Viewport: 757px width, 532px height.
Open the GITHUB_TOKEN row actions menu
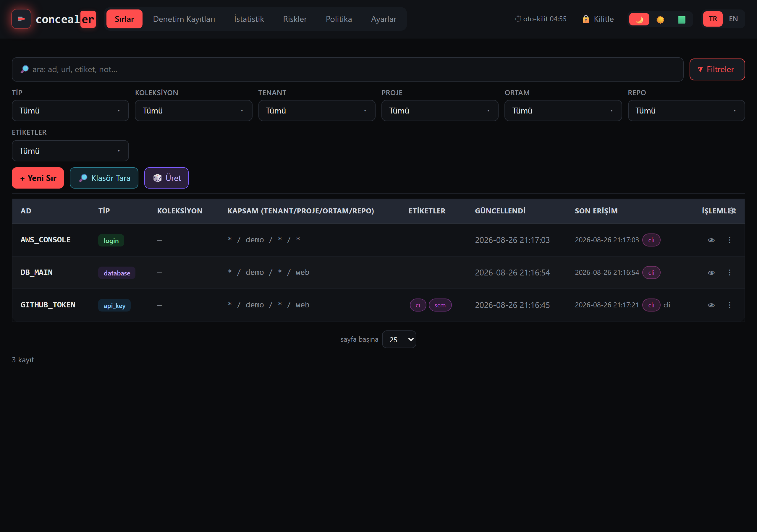pos(729,306)
